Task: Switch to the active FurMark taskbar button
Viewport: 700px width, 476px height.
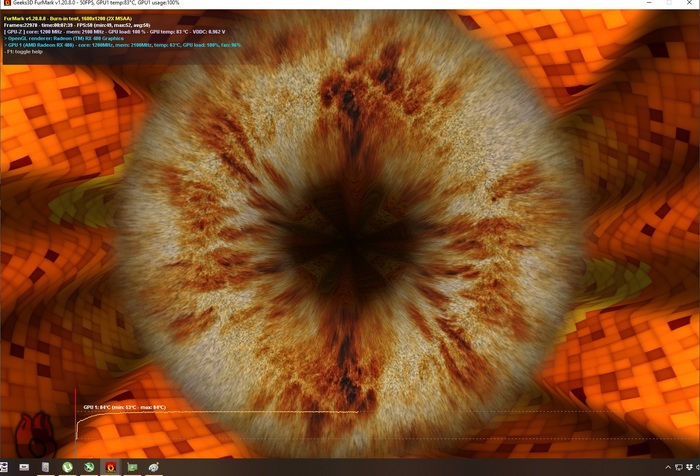Action: pyautogui.click(x=110, y=467)
